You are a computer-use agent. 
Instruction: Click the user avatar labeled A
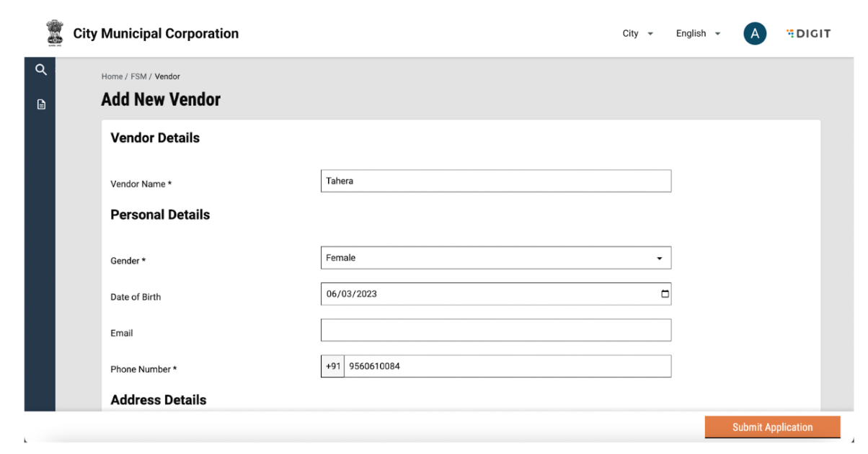click(755, 34)
